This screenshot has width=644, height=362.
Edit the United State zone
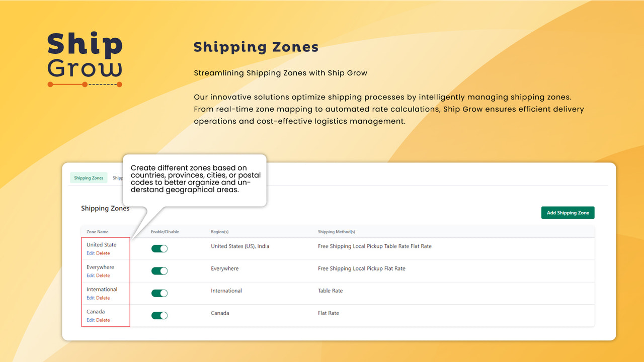[91, 253]
